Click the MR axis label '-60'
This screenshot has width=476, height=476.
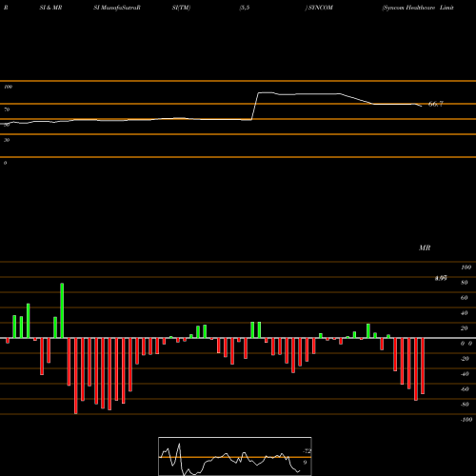[465, 389]
